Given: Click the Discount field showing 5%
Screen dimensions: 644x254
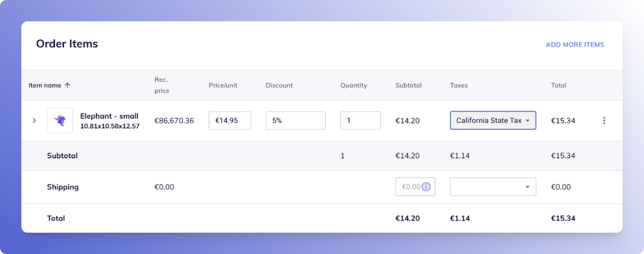Looking at the screenshot, I should coord(296,121).
